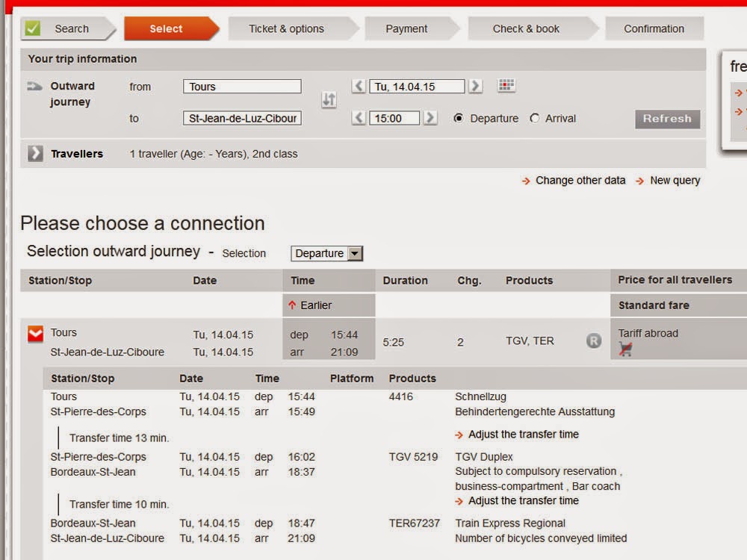This screenshot has height=560, width=747.
Task: Increase departure time arrow
Action: pyautogui.click(x=430, y=118)
